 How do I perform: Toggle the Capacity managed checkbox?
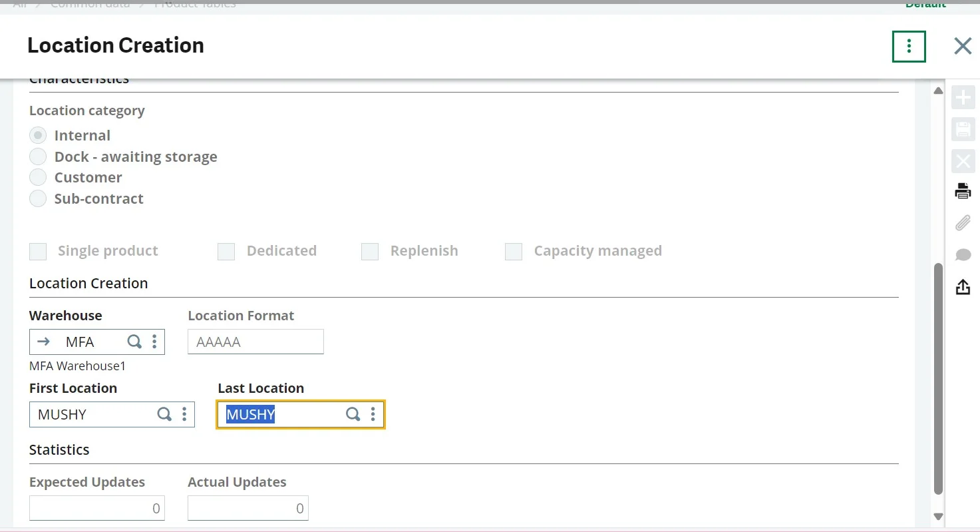click(514, 251)
